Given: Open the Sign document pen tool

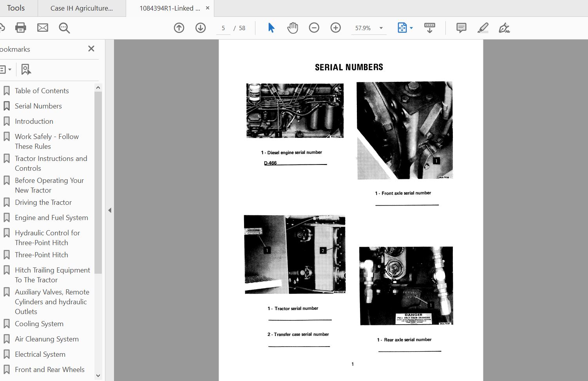Looking at the screenshot, I should (504, 28).
